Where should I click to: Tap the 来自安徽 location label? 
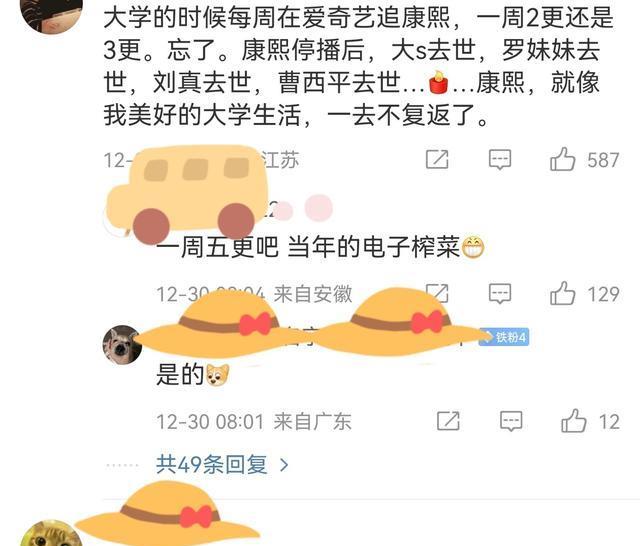313,294
